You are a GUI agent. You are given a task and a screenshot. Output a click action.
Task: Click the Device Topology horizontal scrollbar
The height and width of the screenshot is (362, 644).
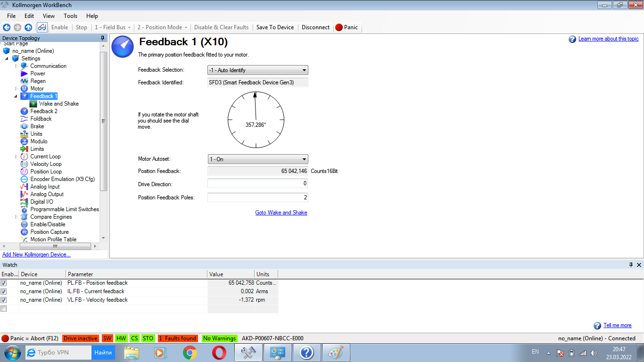click(x=55, y=246)
